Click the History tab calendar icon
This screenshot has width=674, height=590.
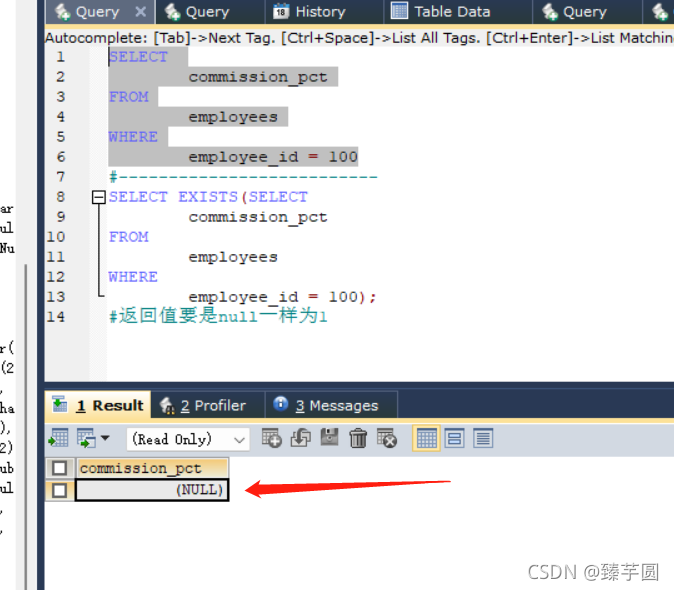tap(281, 11)
